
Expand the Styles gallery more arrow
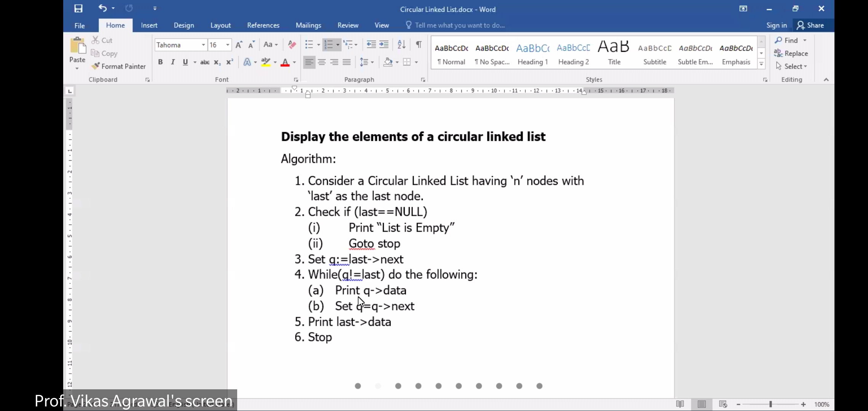(761, 64)
